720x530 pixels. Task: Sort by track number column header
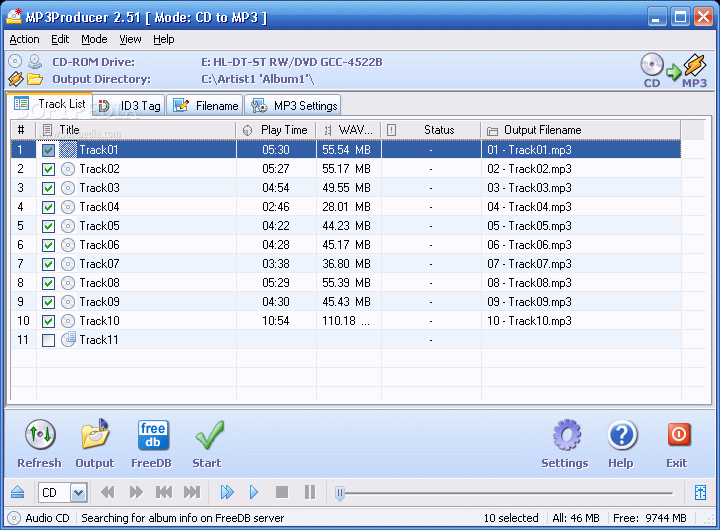(23, 130)
